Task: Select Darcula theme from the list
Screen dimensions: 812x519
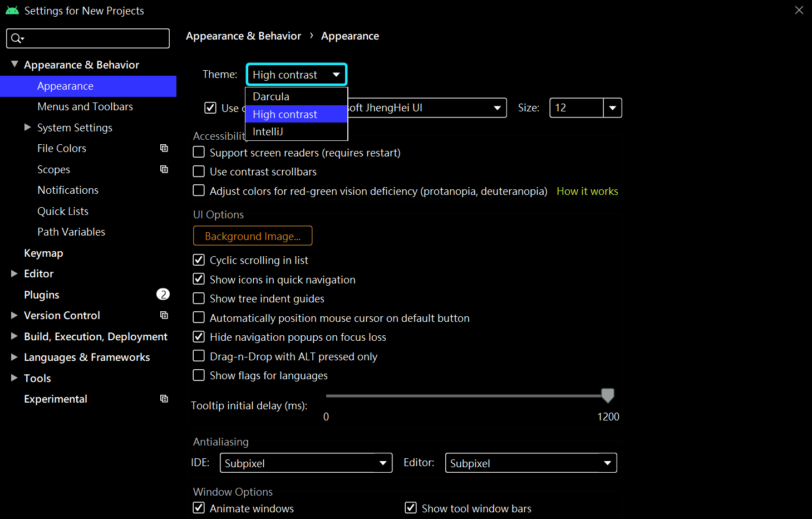Action: [x=297, y=96]
